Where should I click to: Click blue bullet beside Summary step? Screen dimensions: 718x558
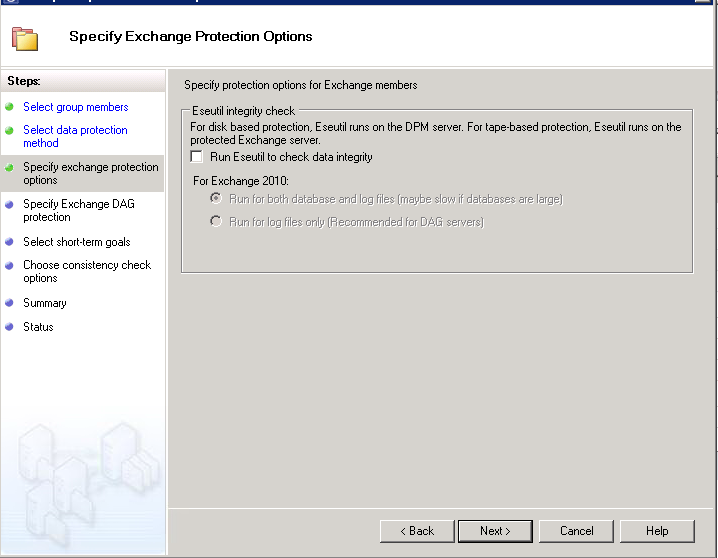[9, 303]
